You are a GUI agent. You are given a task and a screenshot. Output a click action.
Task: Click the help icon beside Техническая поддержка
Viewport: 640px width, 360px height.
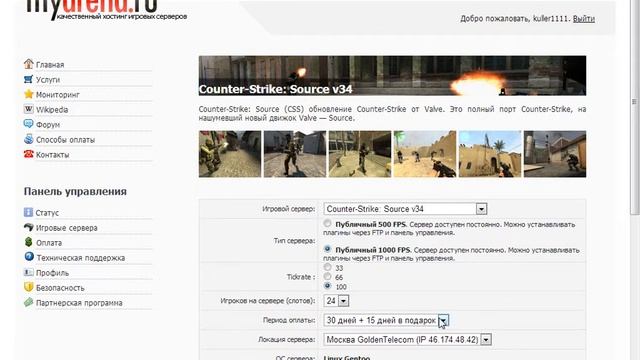(x=29, y=257)
